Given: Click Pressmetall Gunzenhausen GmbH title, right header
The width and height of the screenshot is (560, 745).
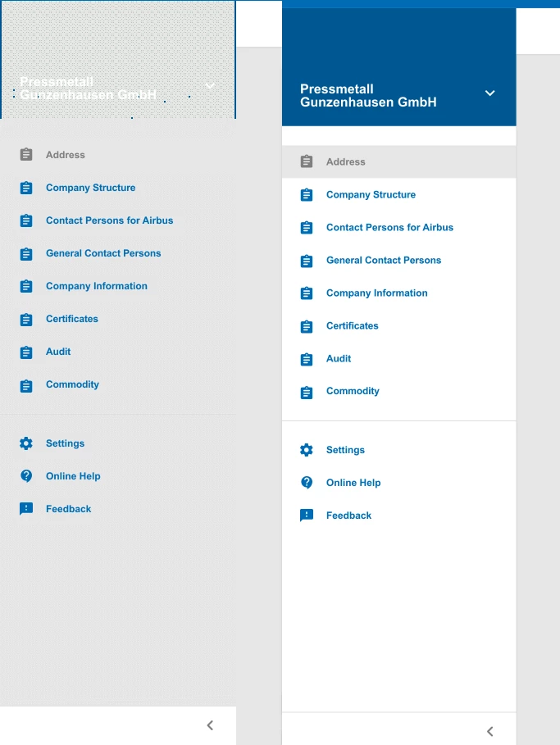Looking at the screenshot, I should [368, 96].
